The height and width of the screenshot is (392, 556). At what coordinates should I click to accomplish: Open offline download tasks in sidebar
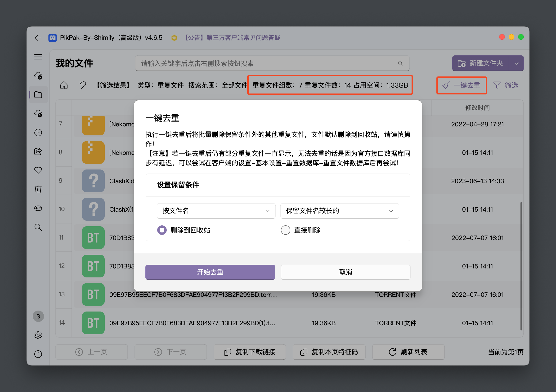pos(38,76)
